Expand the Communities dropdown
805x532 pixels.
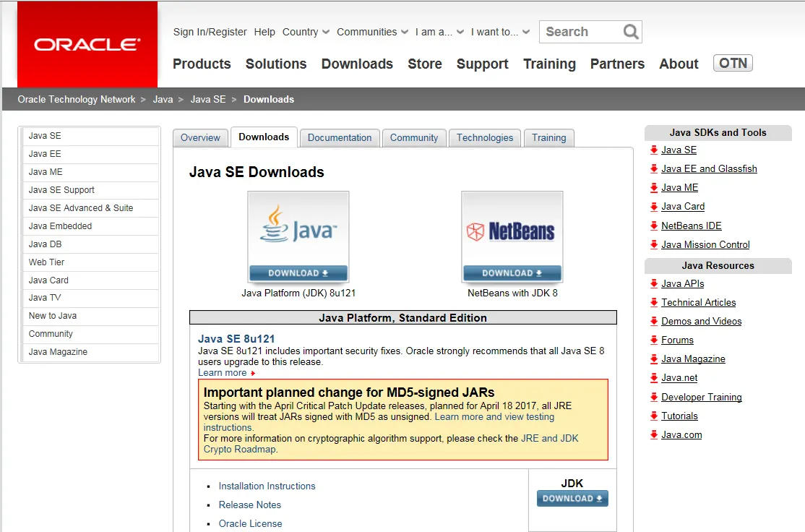(x=373, y=32)
